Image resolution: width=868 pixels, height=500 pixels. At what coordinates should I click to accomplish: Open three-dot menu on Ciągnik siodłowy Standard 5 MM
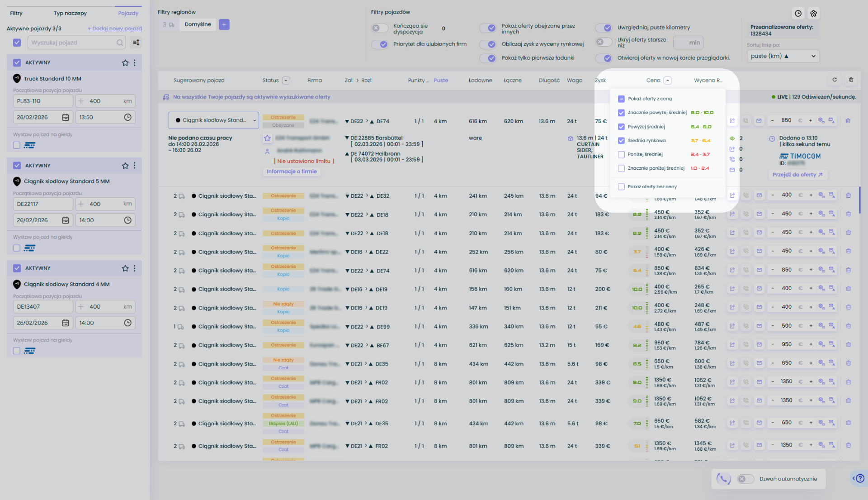tap(134, 166)
